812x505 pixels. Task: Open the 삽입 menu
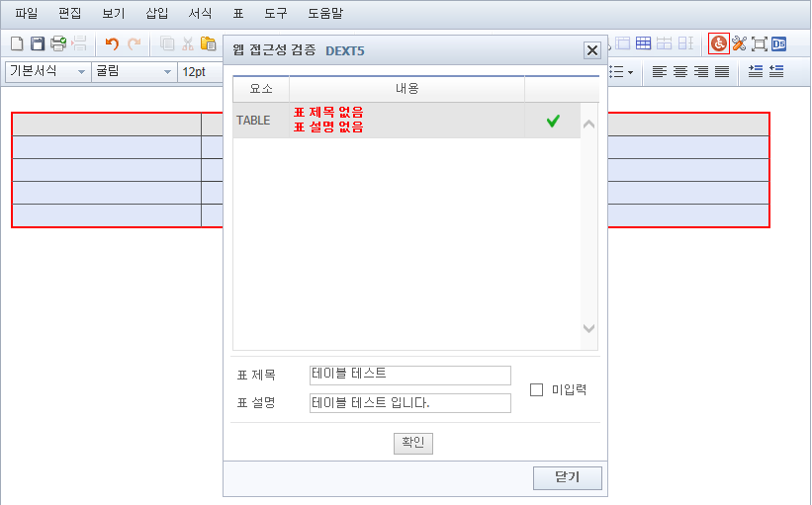[157, 13]
